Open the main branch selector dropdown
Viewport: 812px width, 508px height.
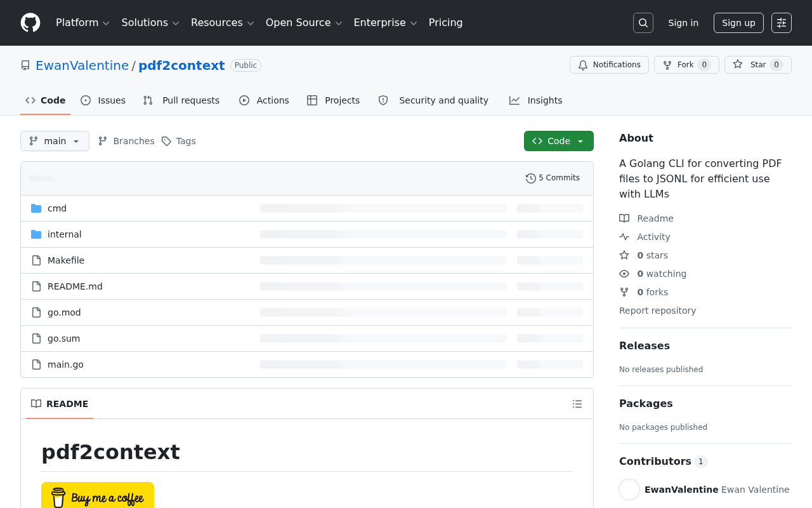[x=55, y=141]
